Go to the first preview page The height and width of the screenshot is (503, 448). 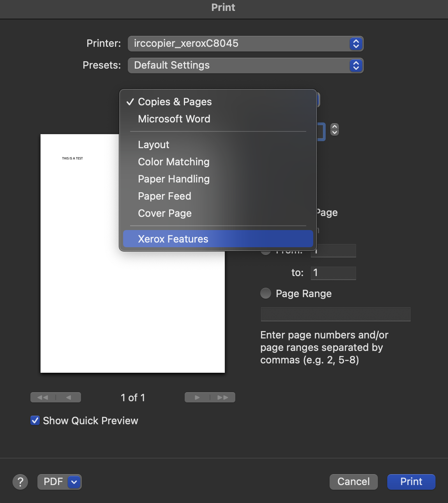(43, 397)
